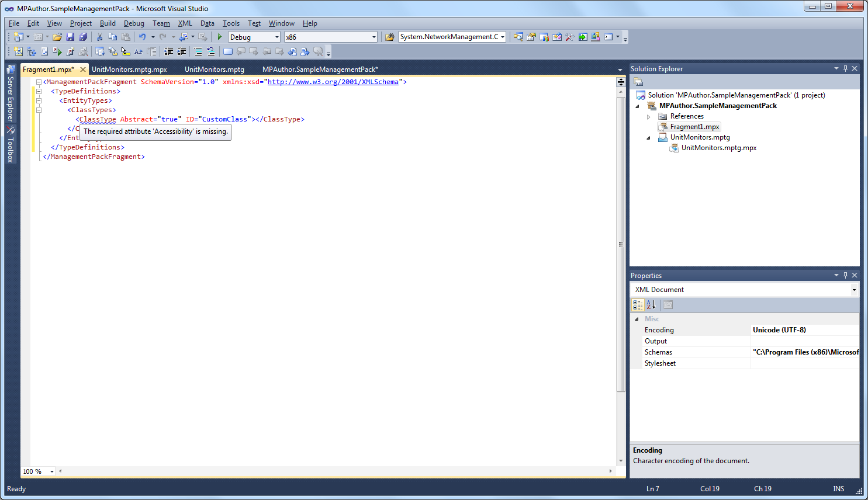The width and height of the screenshot is (868, 500).
Task: Go to next bookmark icon
Action: tap(254, 51)
